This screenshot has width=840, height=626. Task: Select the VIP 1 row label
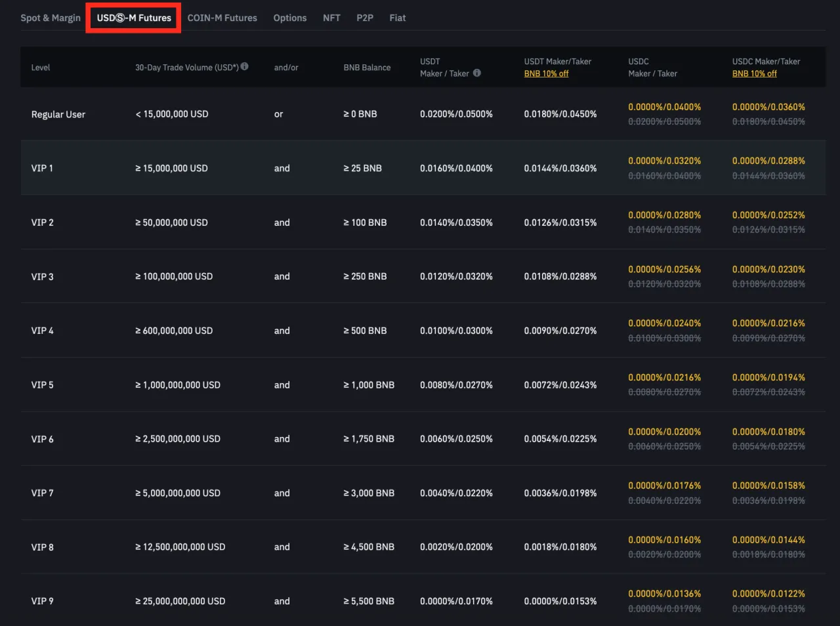point(42,168)
